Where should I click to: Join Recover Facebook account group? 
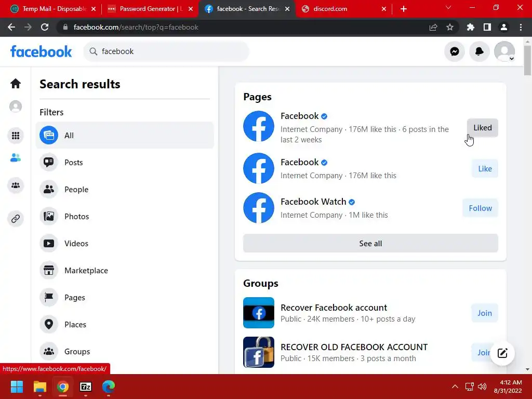[x=485, y=313]
